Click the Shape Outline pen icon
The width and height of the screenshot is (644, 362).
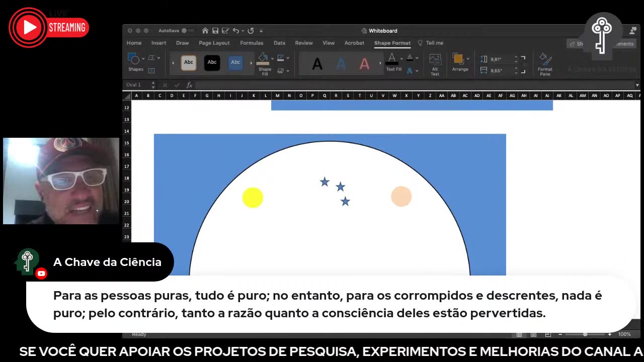pos(280,58)
